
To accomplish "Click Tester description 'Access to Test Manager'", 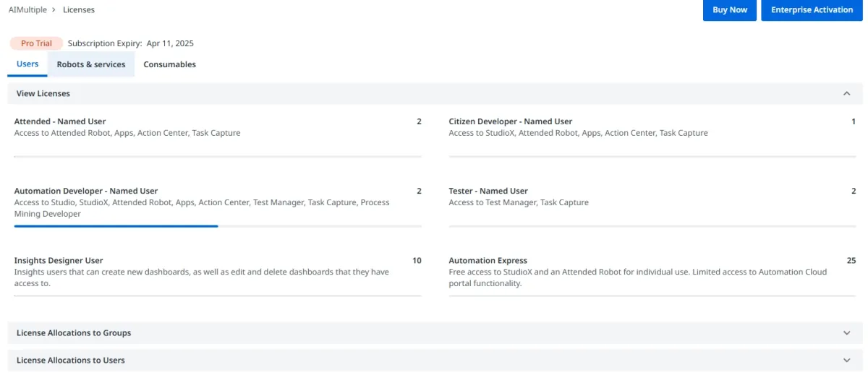I will (x=519, y=202).
